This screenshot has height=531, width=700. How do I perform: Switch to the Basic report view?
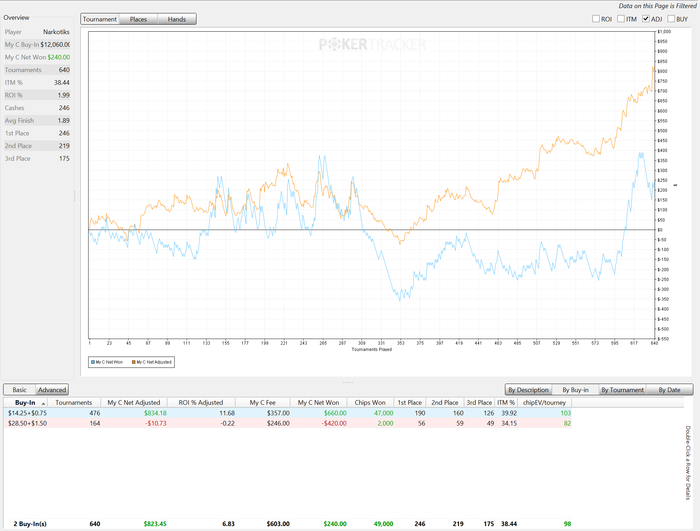20,389
